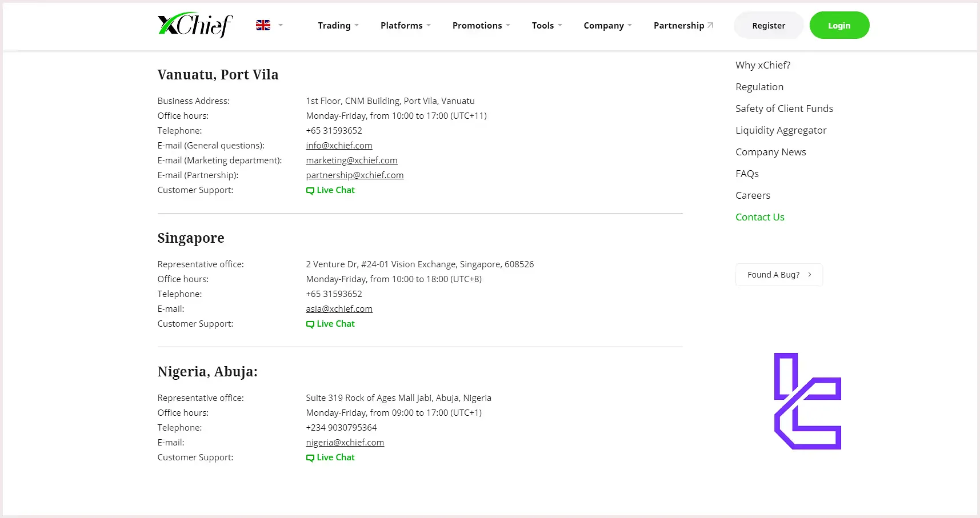Expand the language selector arrow
Image resolution: width=980 pixels, height=518 pixels.
[281, 25]
